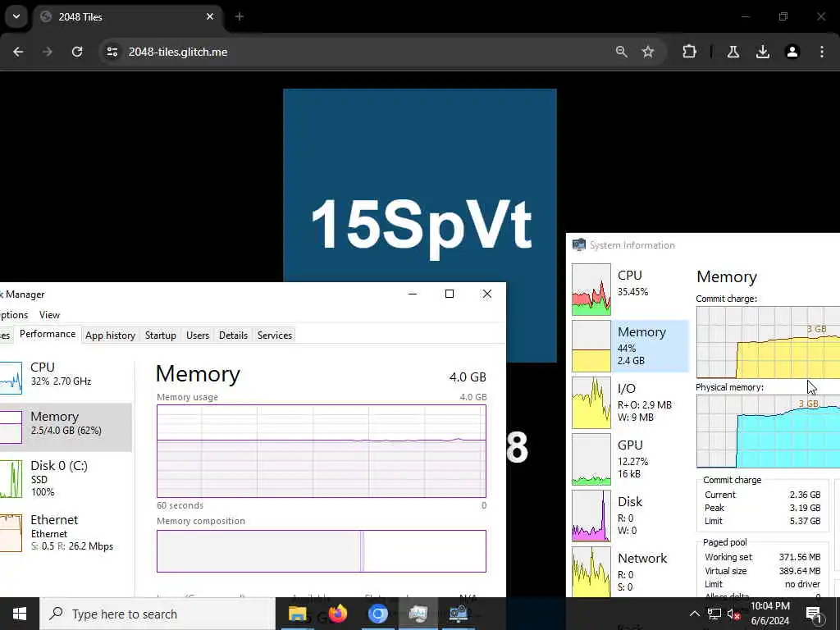This screenshot has height=630, width=840.
Task: Open network status tray icon
Action: coord(714,614)
